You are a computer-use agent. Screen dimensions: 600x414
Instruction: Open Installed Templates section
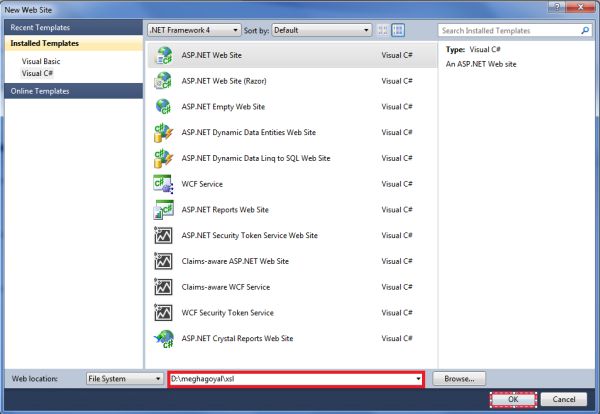point(73,43)
